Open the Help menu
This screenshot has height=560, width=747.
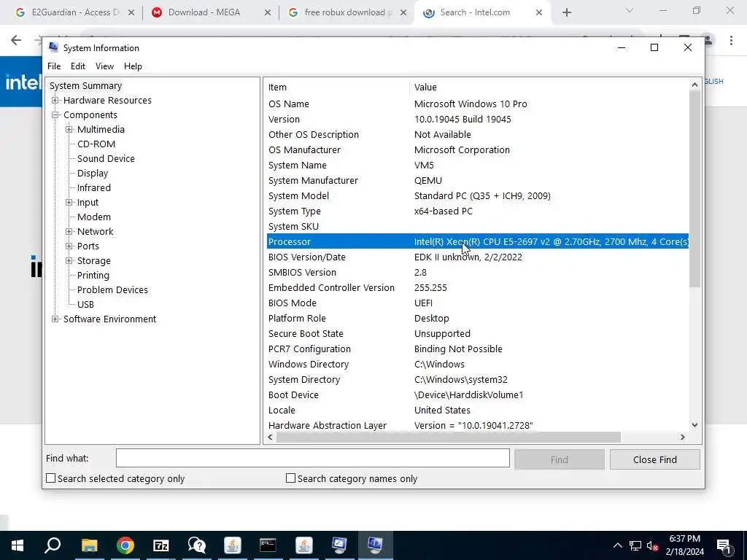133,66
